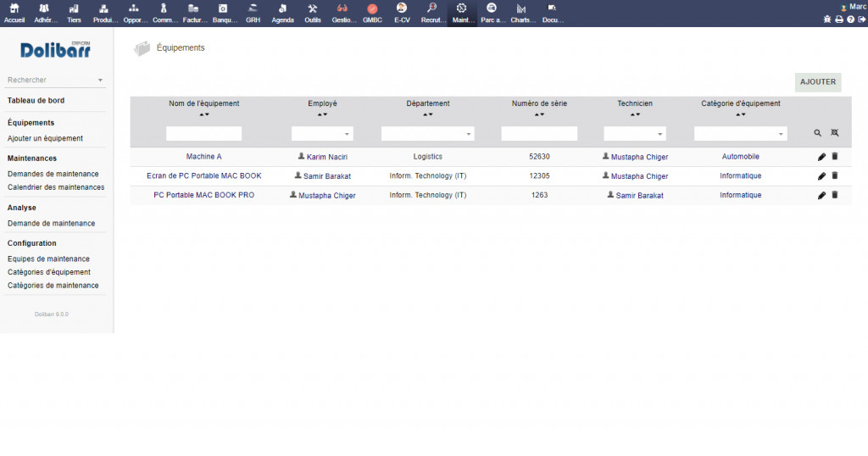
Task: Clear filters with the reset search icon
Action: 834,133
